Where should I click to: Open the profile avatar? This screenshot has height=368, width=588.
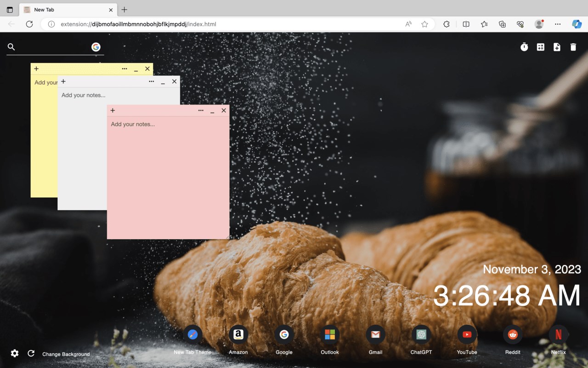coord(539,24)
